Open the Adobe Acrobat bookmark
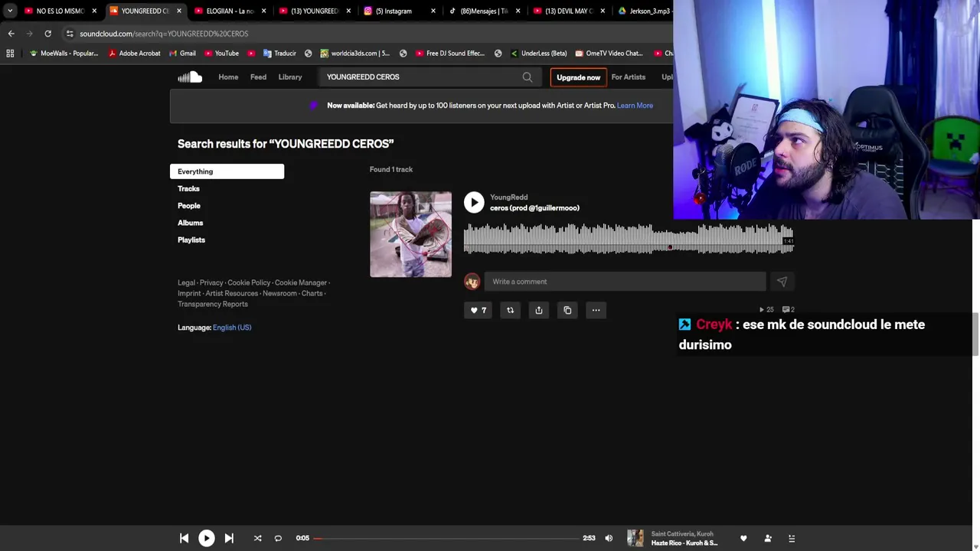980x551 pixels. click(x=134, y=53)
